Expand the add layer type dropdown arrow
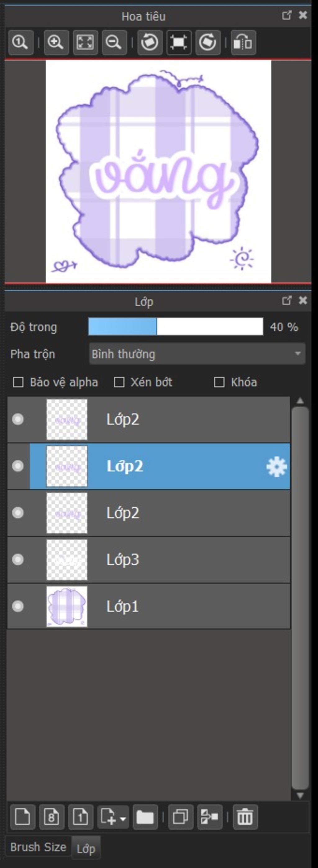 (x=123, y=818)
